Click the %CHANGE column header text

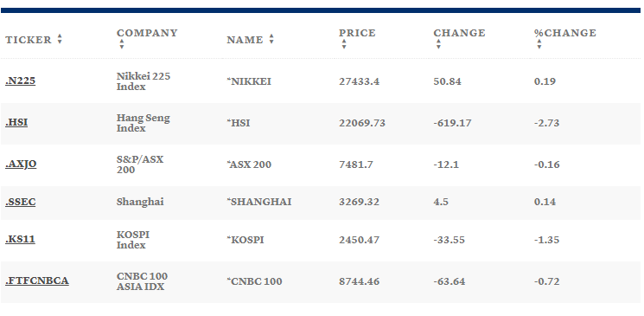(x=565, y=33)
